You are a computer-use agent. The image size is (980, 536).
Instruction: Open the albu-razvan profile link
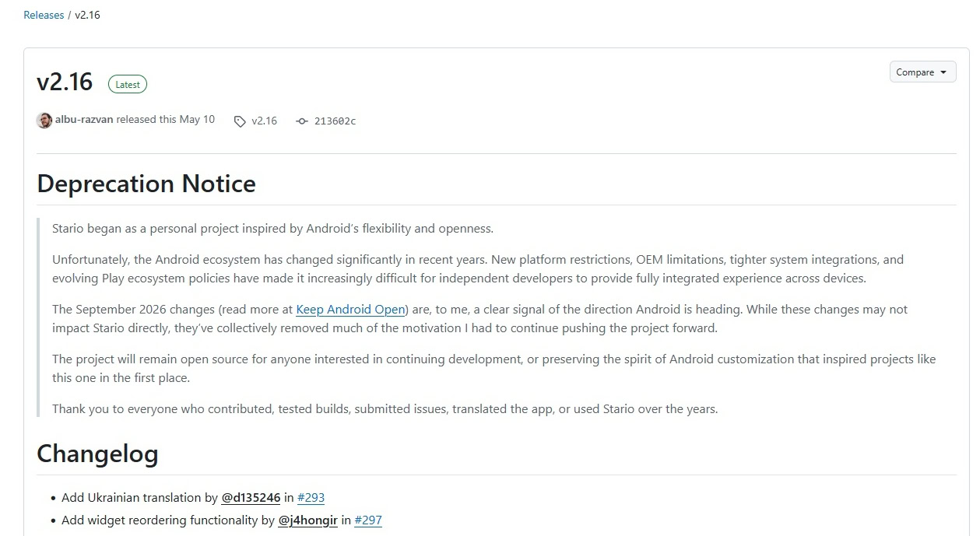coord(84,120)
